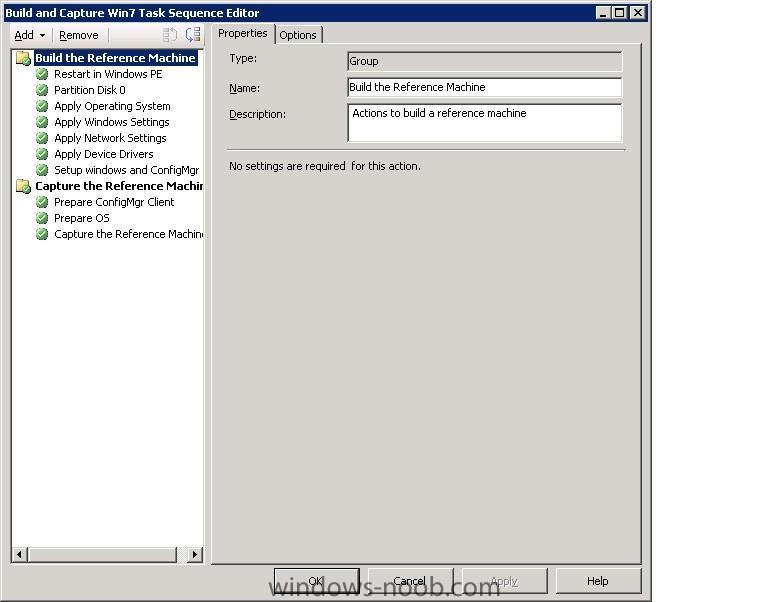Viewport: 768px width, 602px height.
Task: Minimize the Task Sequence Editor window
Action: click(603, 13)
